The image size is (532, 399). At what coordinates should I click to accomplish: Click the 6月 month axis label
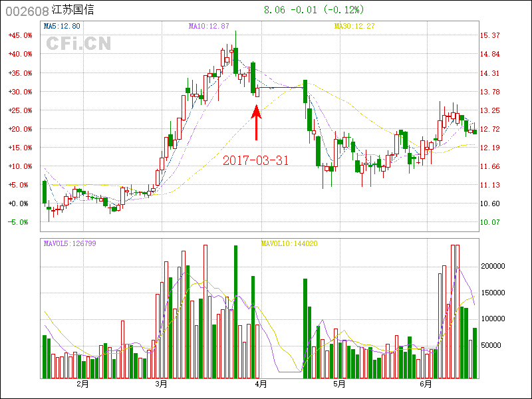(x=426, y=384)
